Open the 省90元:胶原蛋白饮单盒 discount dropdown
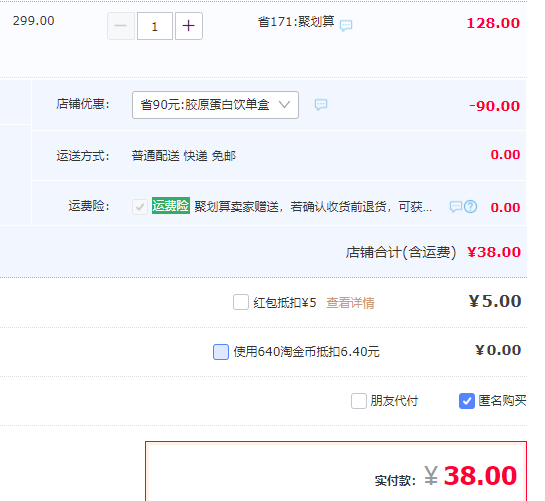 pyautogui.click(x=215, y=105)
